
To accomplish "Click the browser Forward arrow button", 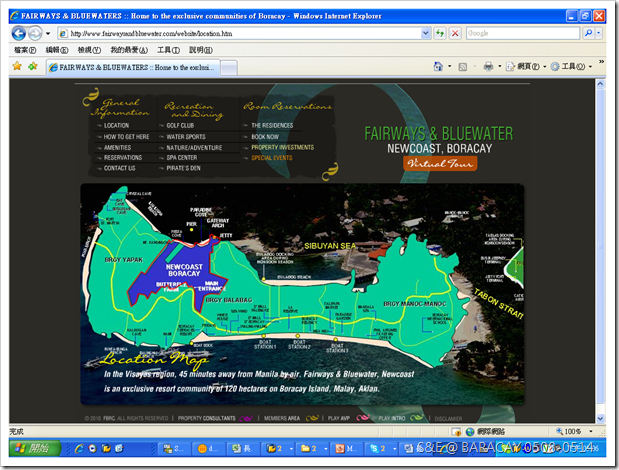I will pos(35,34).
